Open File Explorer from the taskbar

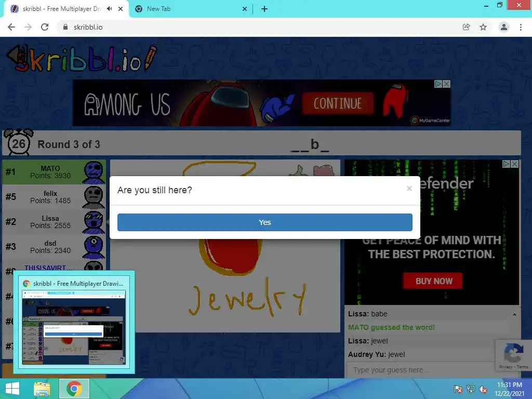pyautogui.click(x=42, y=389)
